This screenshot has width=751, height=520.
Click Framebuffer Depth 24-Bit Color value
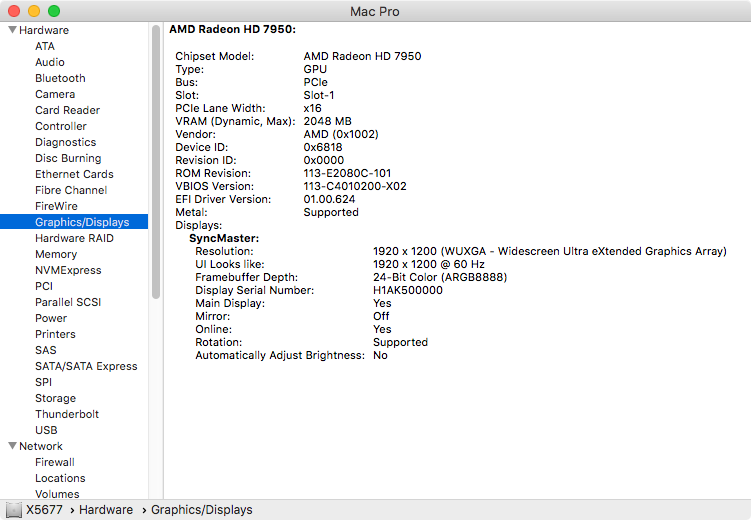[440, 277]
